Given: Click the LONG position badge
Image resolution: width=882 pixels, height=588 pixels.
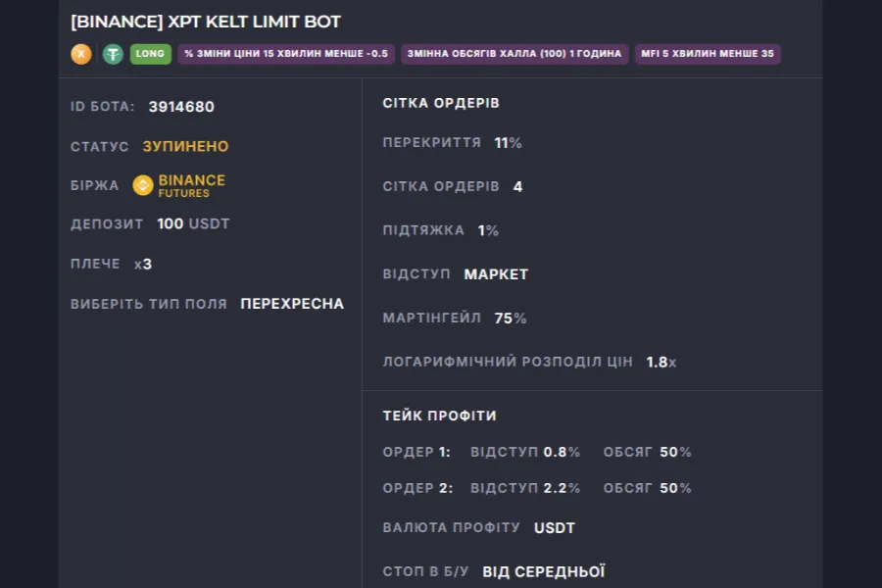Looking at the screenshot, I should (x=149, y=54).
